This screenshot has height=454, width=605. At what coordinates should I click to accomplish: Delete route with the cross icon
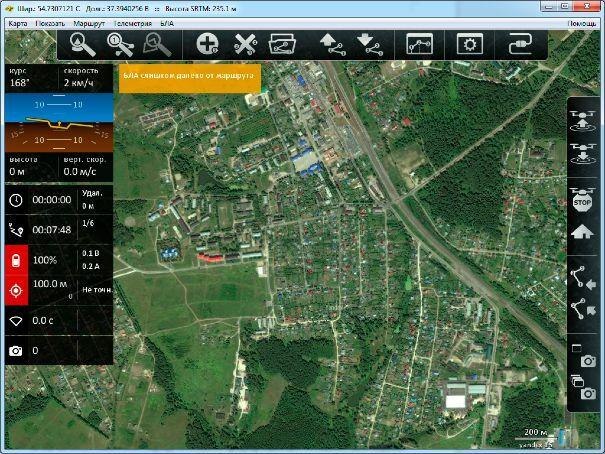coord(245,44)
